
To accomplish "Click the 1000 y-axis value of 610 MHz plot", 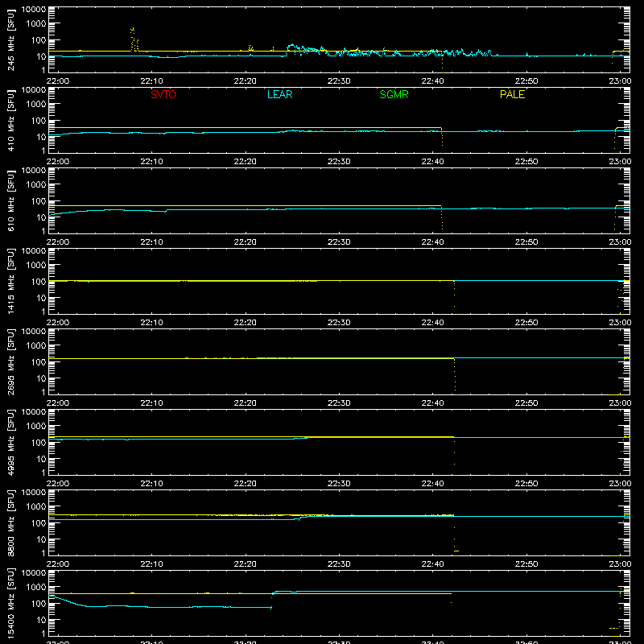I will coord(36,185).
